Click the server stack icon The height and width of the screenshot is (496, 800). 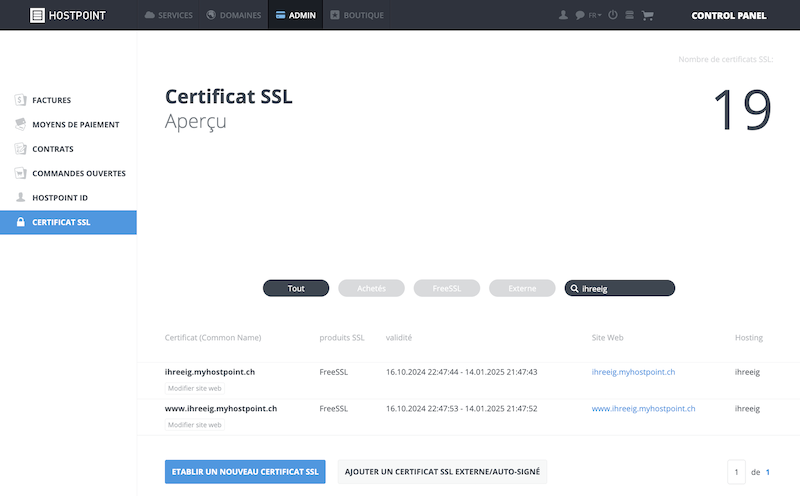click(x=630, y=15)
